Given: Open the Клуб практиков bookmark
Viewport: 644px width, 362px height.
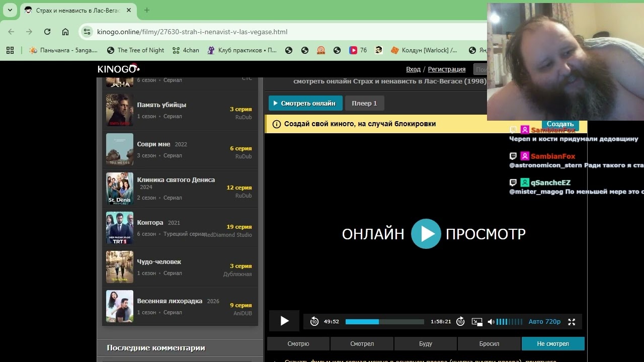Looking at the screenshot, I should [242, 50].
